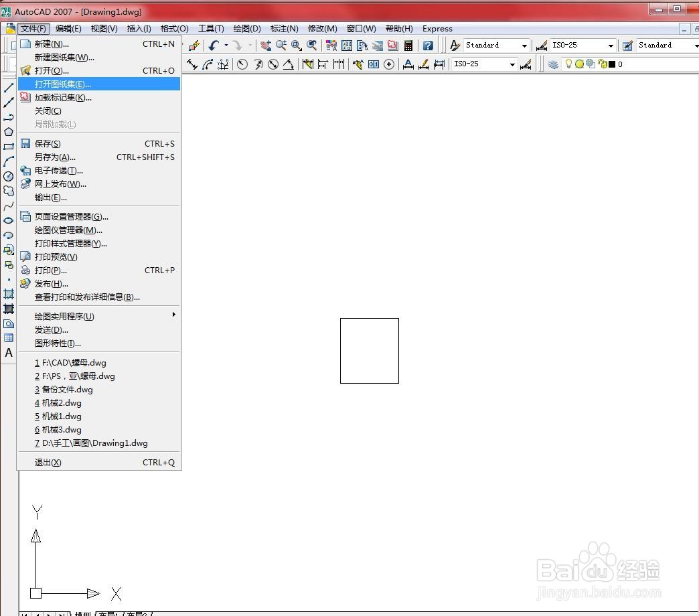Open recent file 4 机械2.dwg
This screenshot has height=616, width=699.
pos(99,403)
